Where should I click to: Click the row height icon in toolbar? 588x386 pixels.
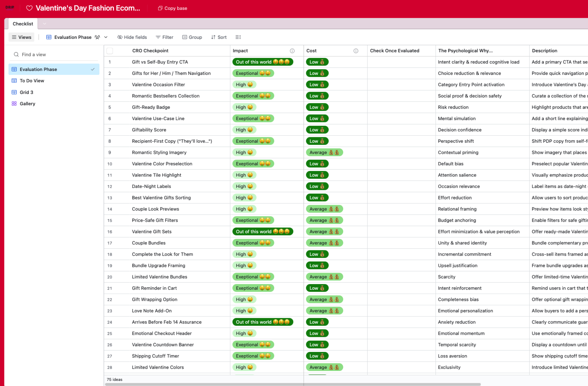[238, 37]
